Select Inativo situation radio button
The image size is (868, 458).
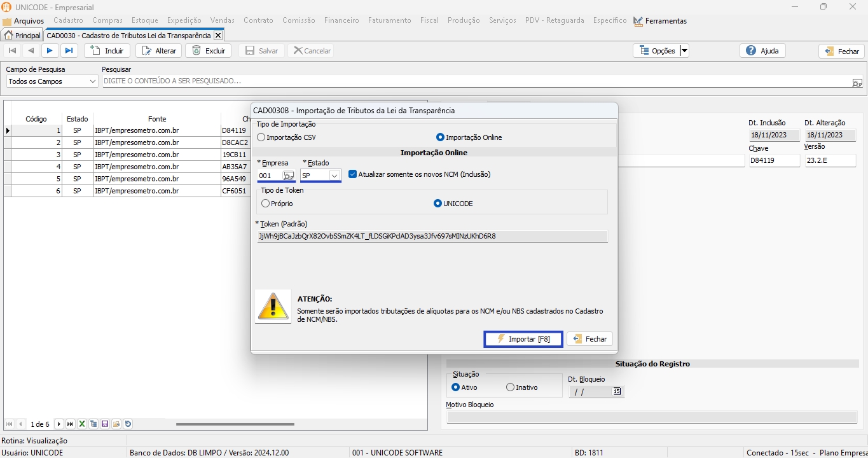(x=510, y=387)
